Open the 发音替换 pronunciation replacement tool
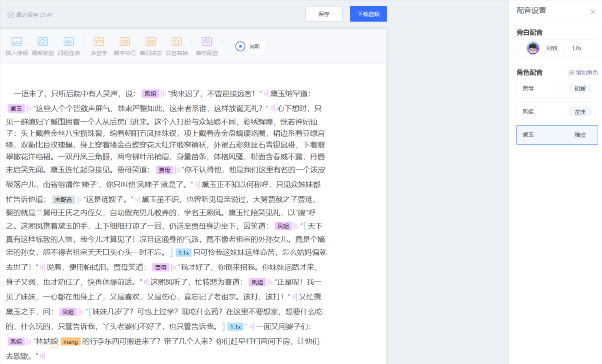 177,46
